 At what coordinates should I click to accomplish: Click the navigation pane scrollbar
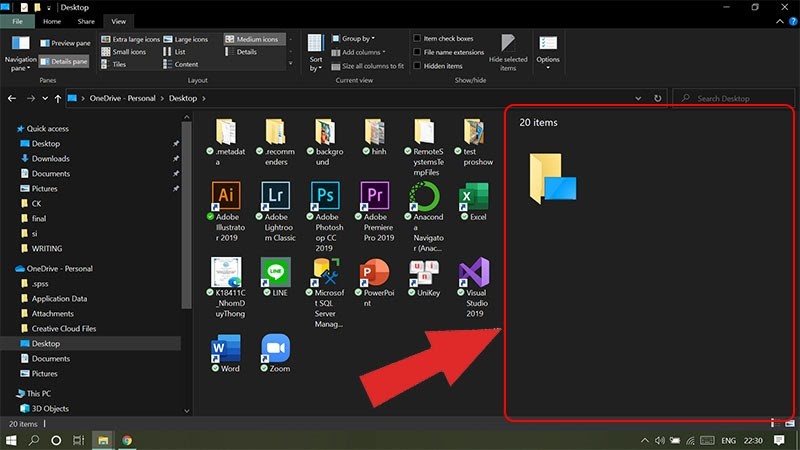[x=187, y=215]
